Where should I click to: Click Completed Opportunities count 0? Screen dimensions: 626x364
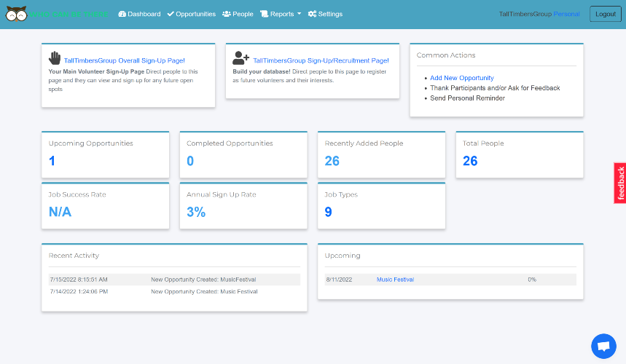pos(190,161)
